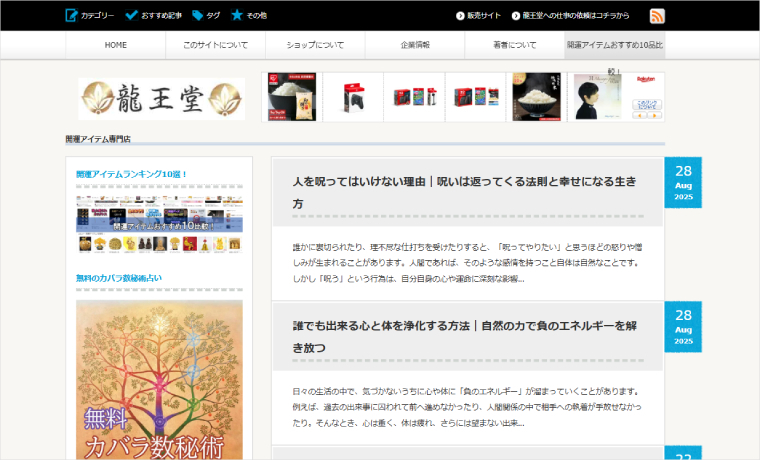Screen dimensions: 760x460
Task: Open the その他 star menu
Action: click(x=237, y=16)
